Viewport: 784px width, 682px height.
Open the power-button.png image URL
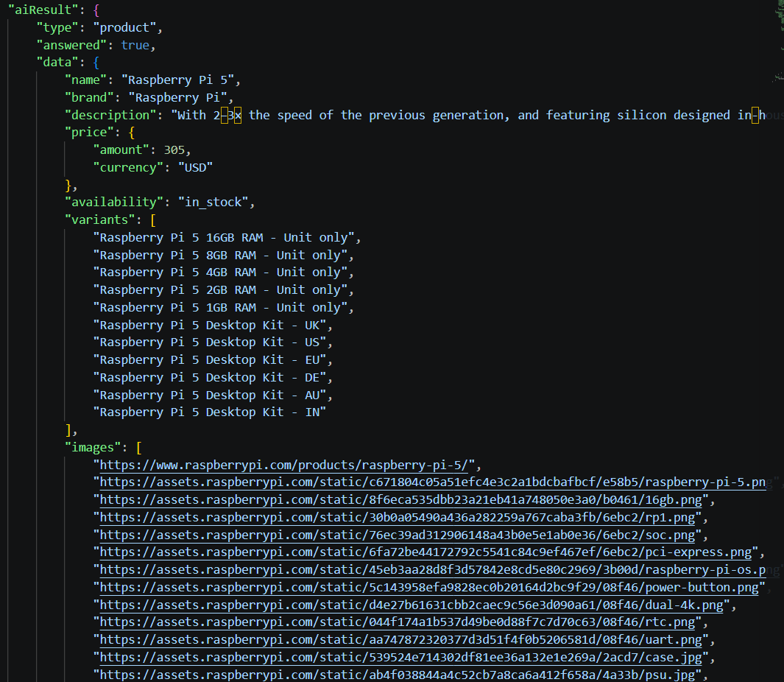[x=429, y=588]
